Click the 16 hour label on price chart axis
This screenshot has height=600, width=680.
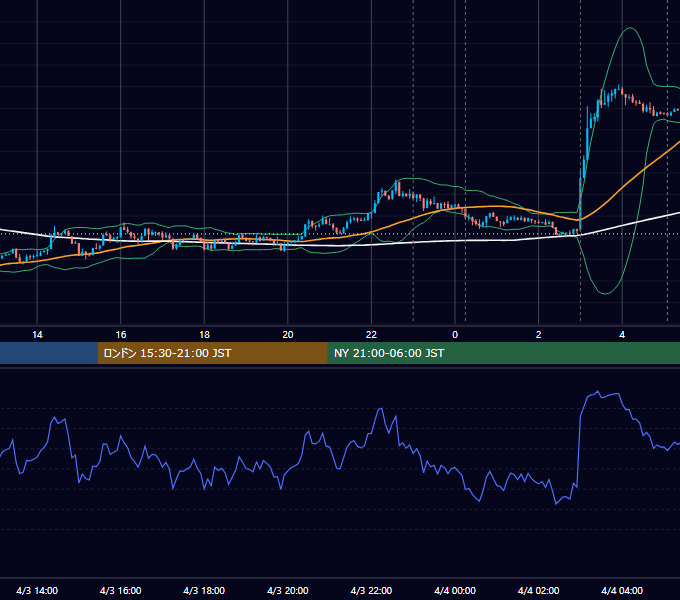coord(121,335)
